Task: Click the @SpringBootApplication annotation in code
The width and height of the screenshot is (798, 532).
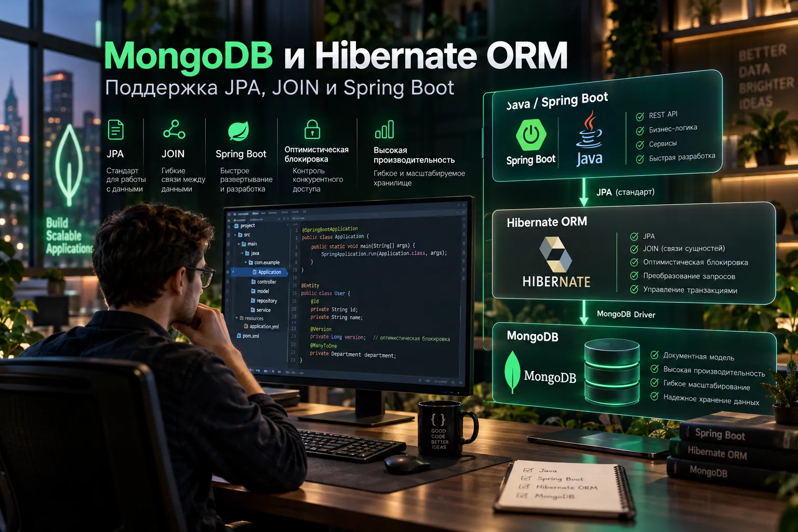Action: [330, 229]
